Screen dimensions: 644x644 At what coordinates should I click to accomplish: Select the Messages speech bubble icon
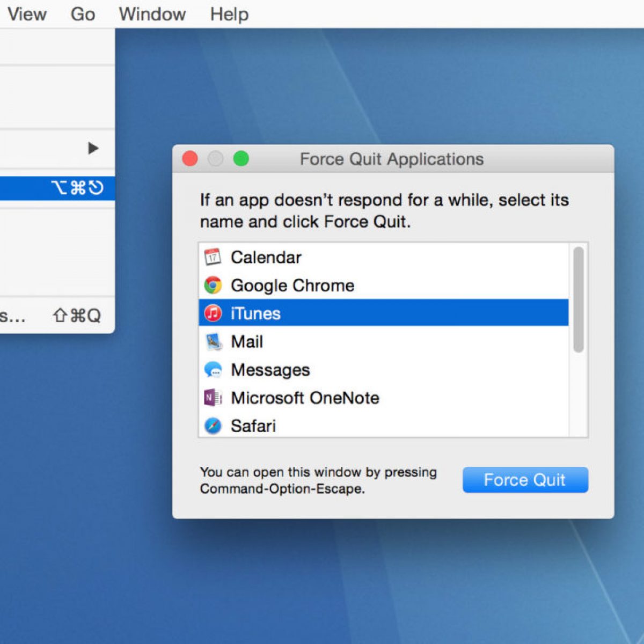coord(213,370)
